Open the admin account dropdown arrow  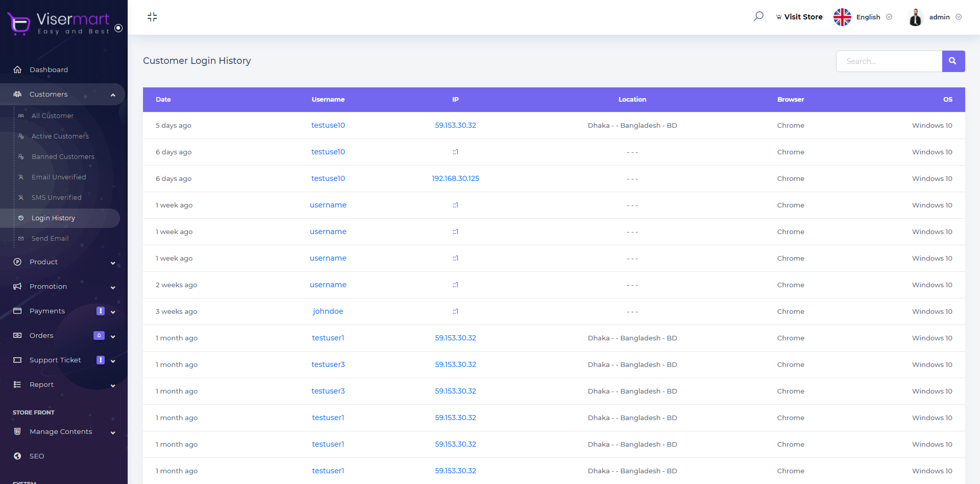coord(959,17)
